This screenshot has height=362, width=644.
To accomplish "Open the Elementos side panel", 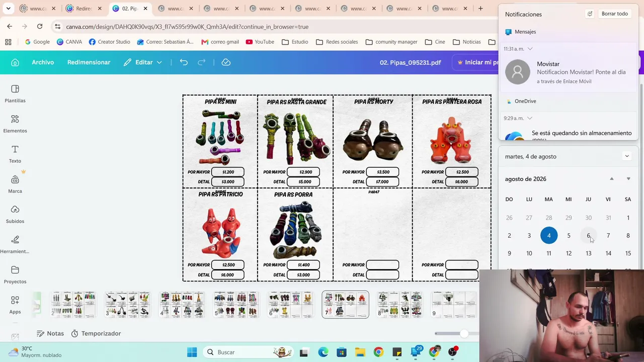I will coord(15,124).
